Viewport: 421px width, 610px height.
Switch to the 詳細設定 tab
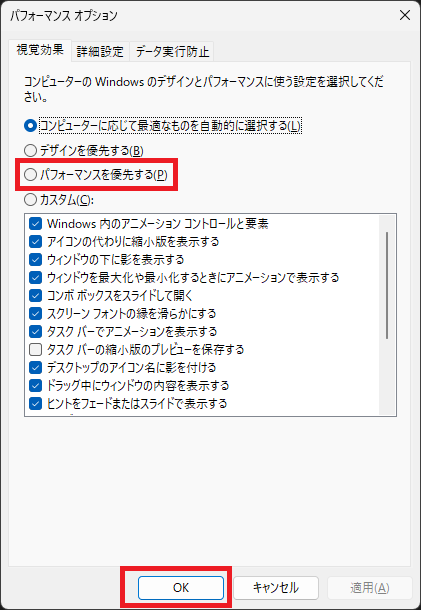pos(100,52)
